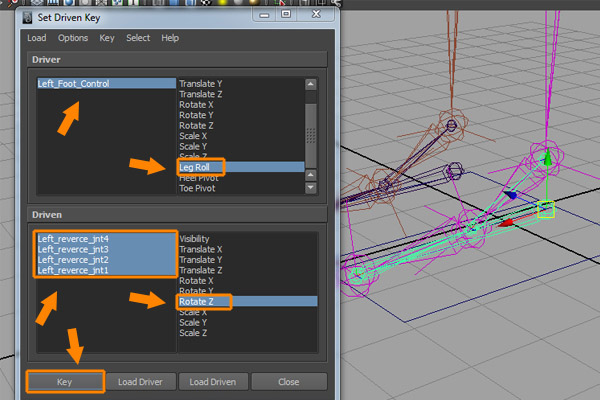Open the Key menu
This screenshot has width=600, height=400.
tap(107, 38)
